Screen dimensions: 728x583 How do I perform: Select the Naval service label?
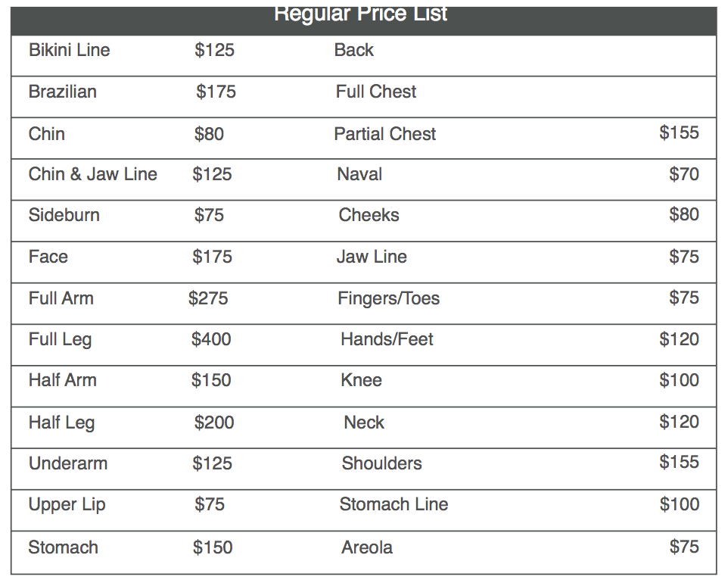[359, 174]
